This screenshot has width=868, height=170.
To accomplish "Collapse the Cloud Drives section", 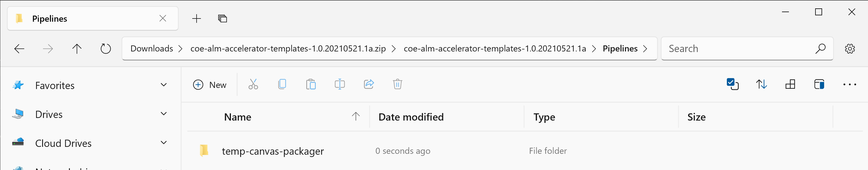I will click(164, 143).
